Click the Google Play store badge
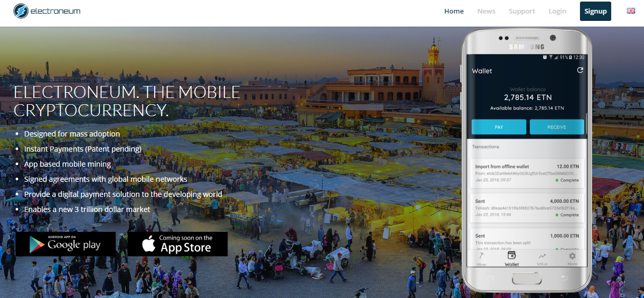 [66, 244]
